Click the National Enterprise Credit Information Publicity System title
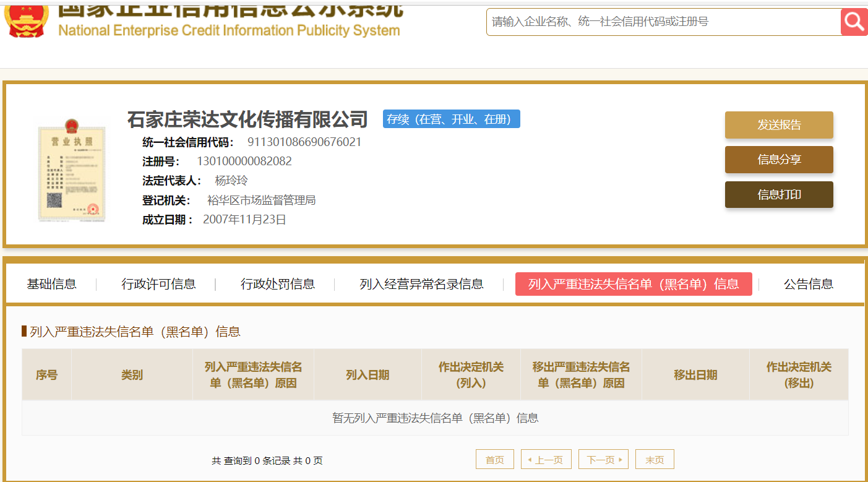This screenshot has height=482, width=868. click(x=229, y=30)
